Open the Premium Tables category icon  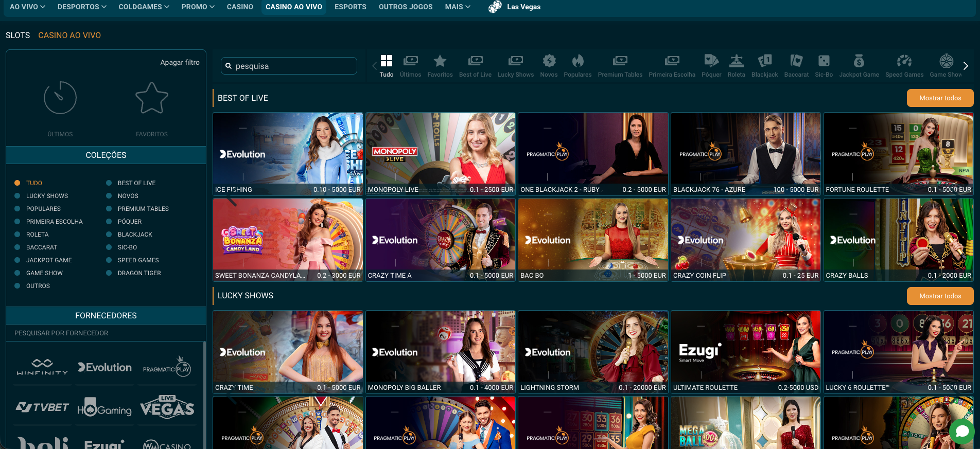click(620, 61)
